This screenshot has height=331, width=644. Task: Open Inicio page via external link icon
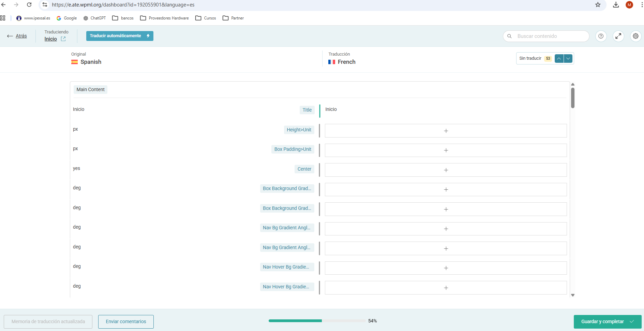pos(63,39)
